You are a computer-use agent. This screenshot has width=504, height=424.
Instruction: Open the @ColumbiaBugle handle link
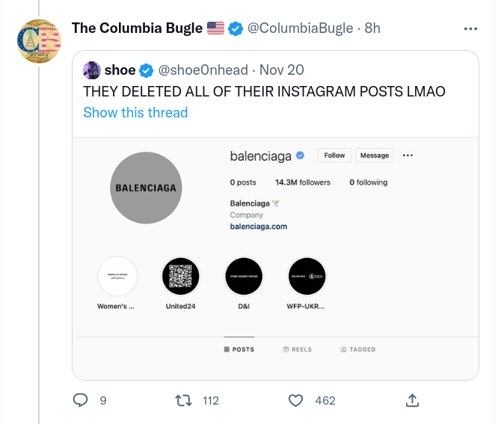point(300,28)
